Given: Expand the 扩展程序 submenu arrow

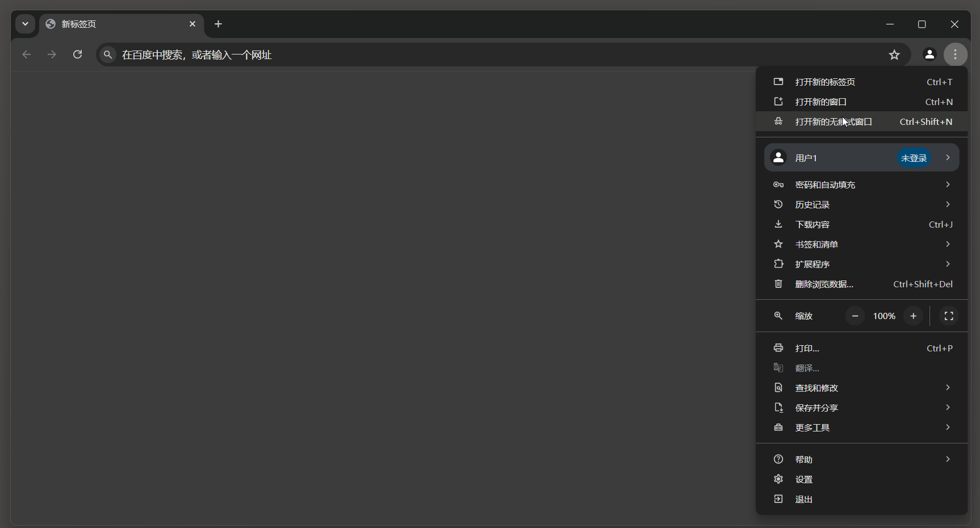Looking at the screenshot, I should [x=948, y=264].
